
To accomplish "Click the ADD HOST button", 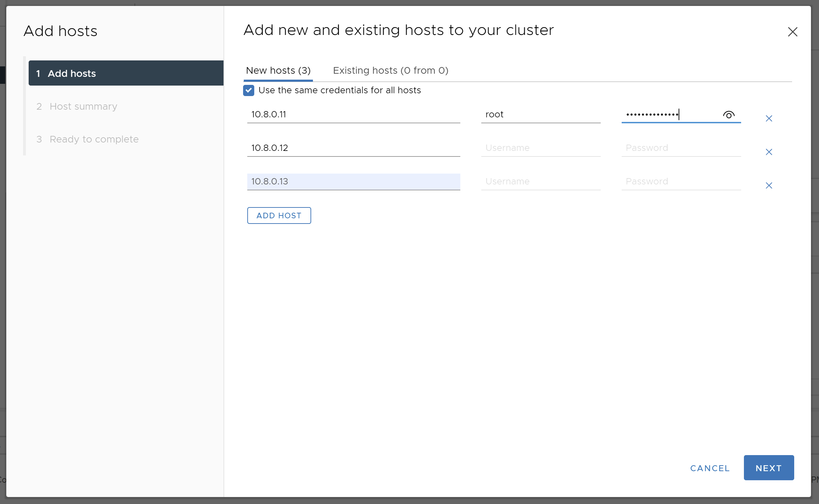I will (x=279, y=216).
